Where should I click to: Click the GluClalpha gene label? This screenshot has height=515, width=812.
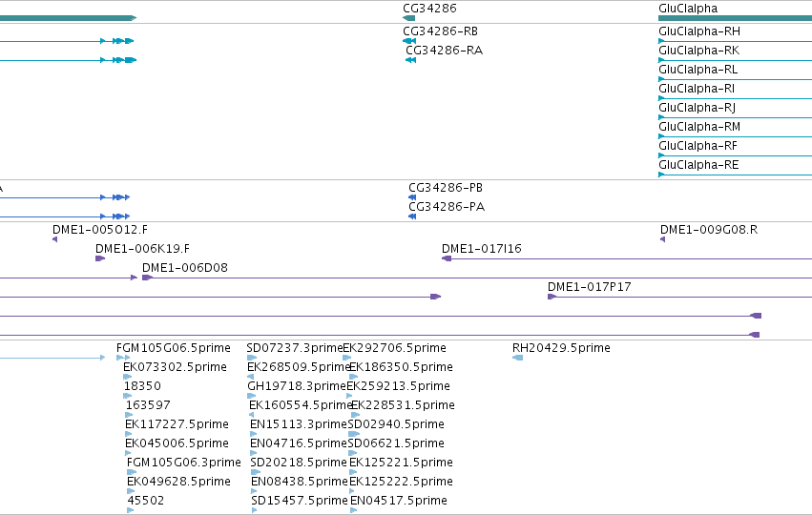688,9
